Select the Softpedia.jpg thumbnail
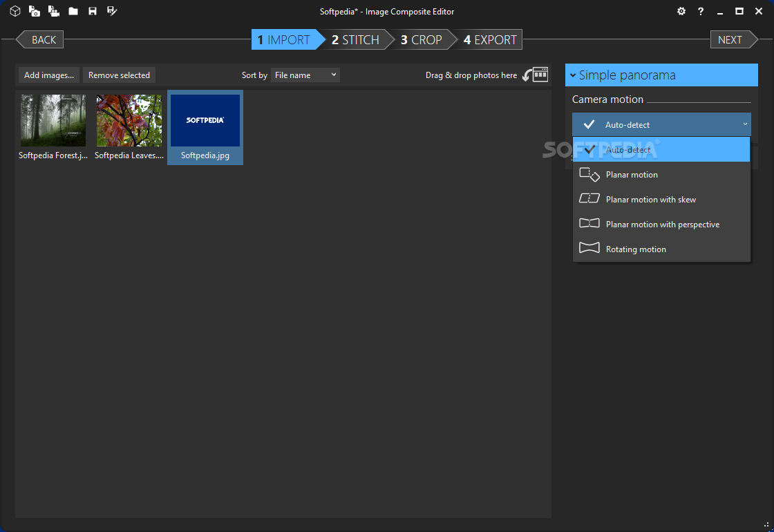Viewport: 774px width, 532px height. (205, 127)
